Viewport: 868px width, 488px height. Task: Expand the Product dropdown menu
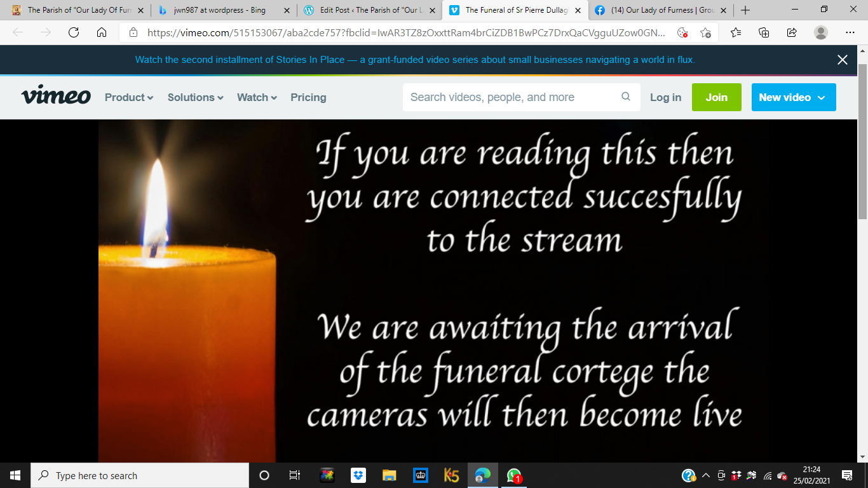[x=129, y=97]
